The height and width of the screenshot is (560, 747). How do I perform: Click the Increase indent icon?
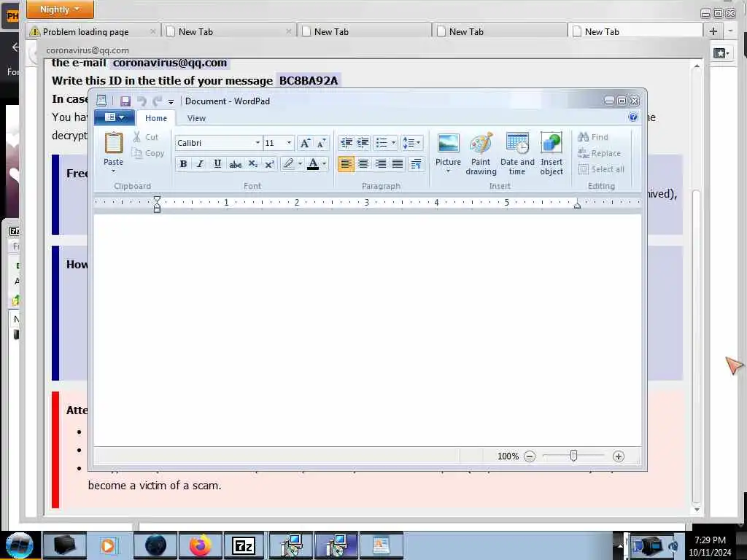point(363,142)
